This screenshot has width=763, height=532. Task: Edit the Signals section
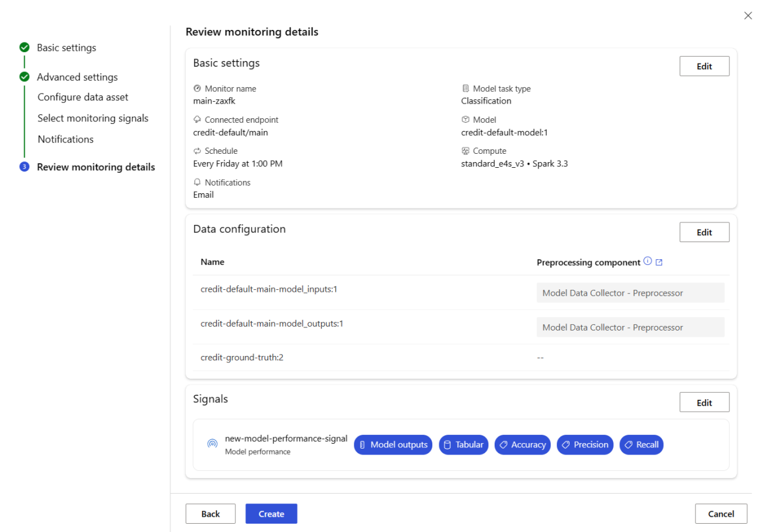(x=704, y=402)
